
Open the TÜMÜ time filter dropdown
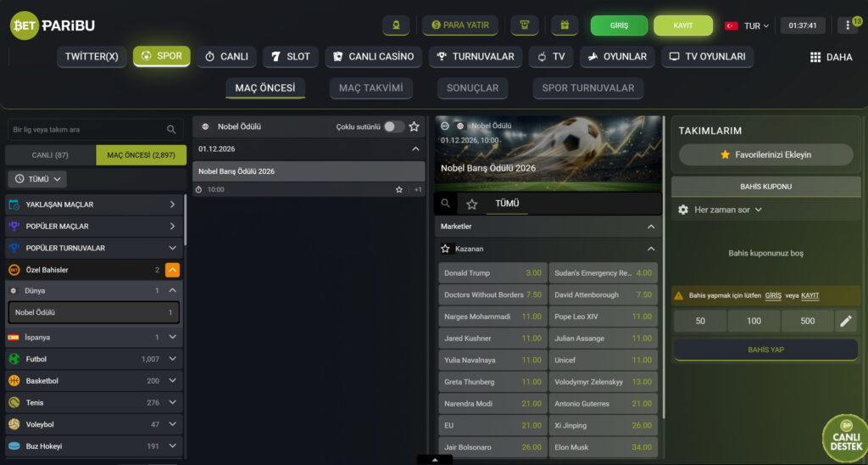point(37,179)
